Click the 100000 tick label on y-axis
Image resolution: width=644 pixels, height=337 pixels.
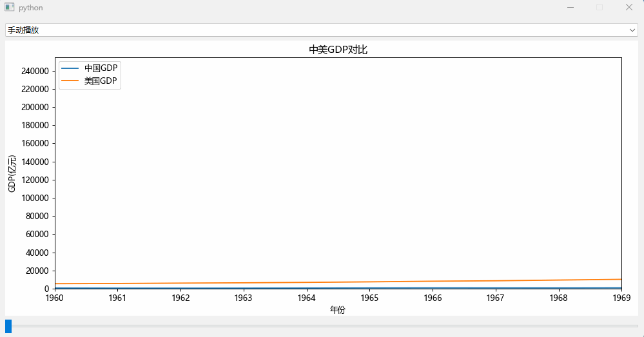pyautogui.click(x=36, y=198)
